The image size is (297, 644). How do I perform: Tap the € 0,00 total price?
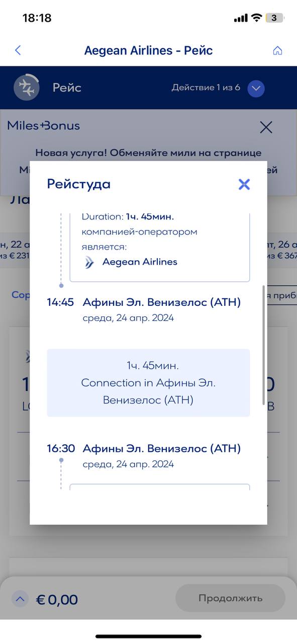coord(57,600)
